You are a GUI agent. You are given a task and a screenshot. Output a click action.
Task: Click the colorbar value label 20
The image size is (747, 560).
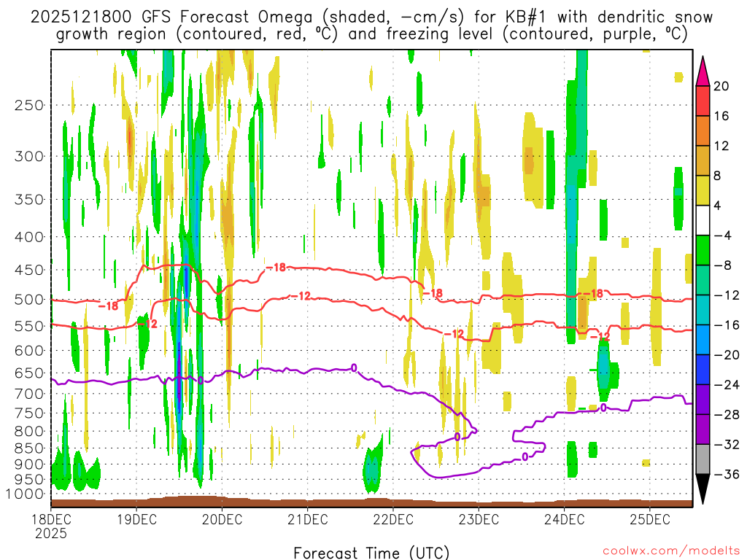point(721,86)
